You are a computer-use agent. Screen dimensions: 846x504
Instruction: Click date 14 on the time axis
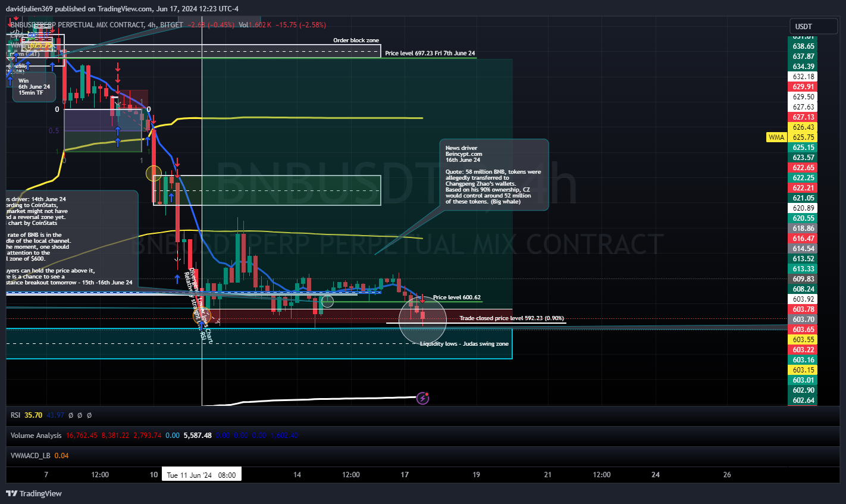(297, 475)
